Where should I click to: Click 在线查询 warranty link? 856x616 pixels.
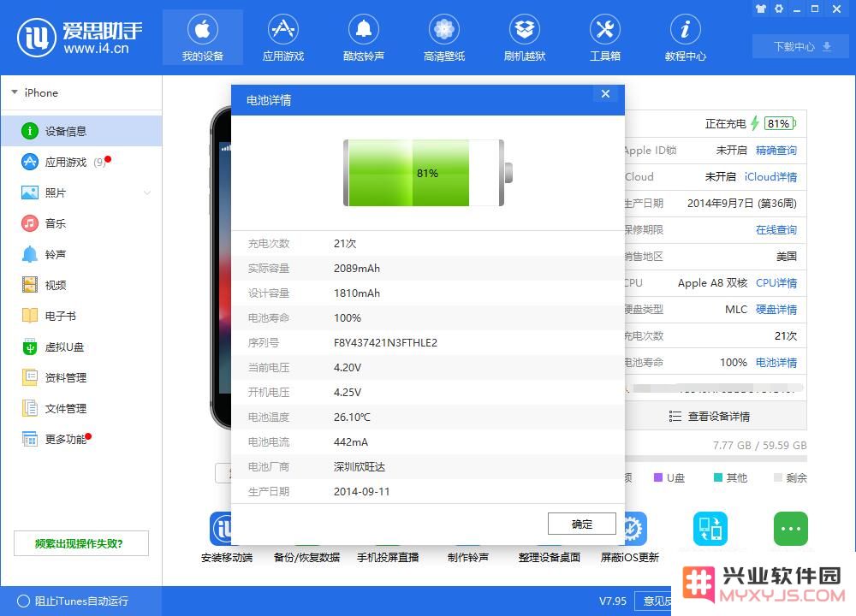tap(776, 229)
